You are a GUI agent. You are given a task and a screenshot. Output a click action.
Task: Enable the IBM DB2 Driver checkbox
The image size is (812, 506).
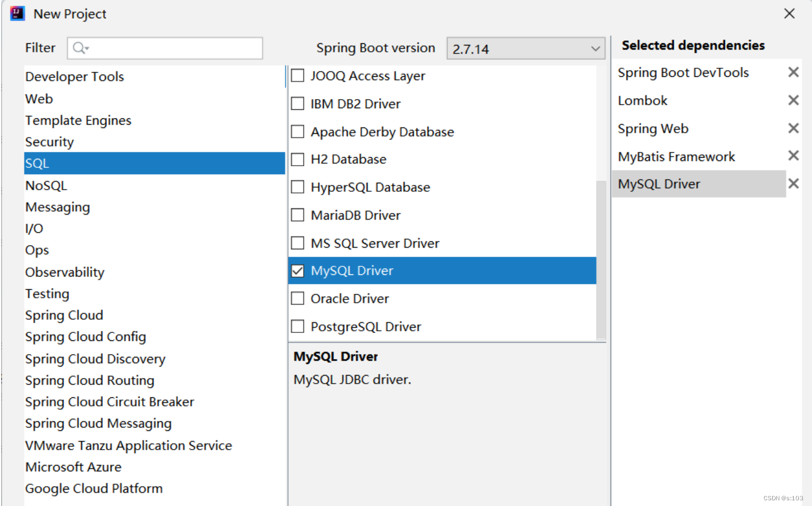pos(298,104)
